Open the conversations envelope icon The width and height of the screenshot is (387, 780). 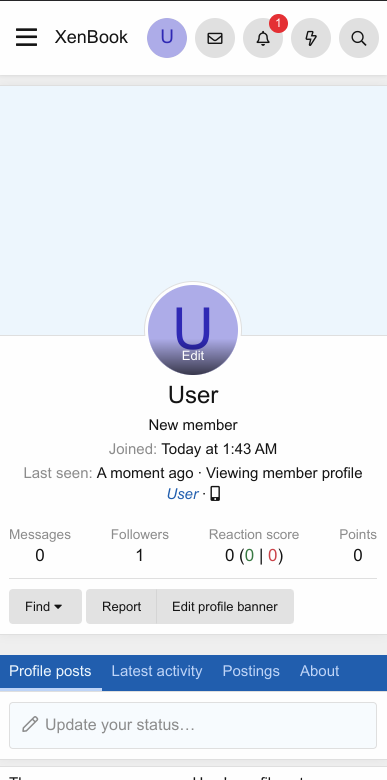215,38
